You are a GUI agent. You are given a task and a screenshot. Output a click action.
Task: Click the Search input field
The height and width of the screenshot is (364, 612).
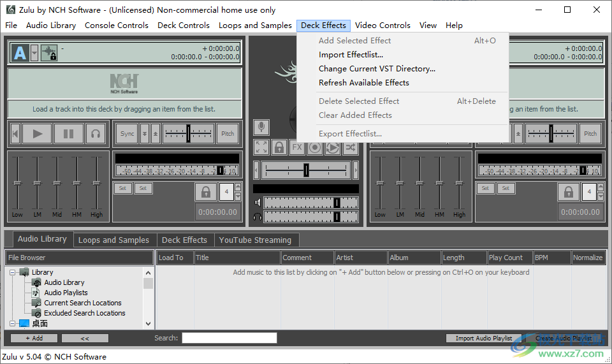pos(229,338)
